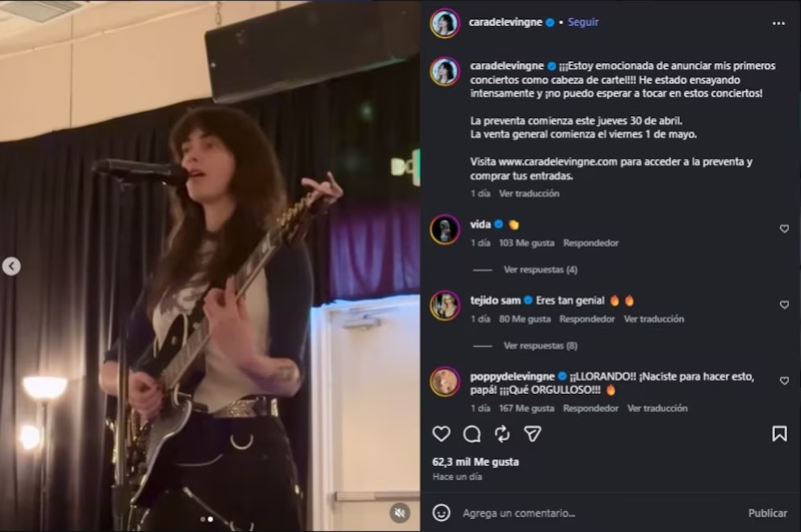Repost using the circular arrows icon
The width and height of the screenshot is (801, 532).
coord(502,434)
